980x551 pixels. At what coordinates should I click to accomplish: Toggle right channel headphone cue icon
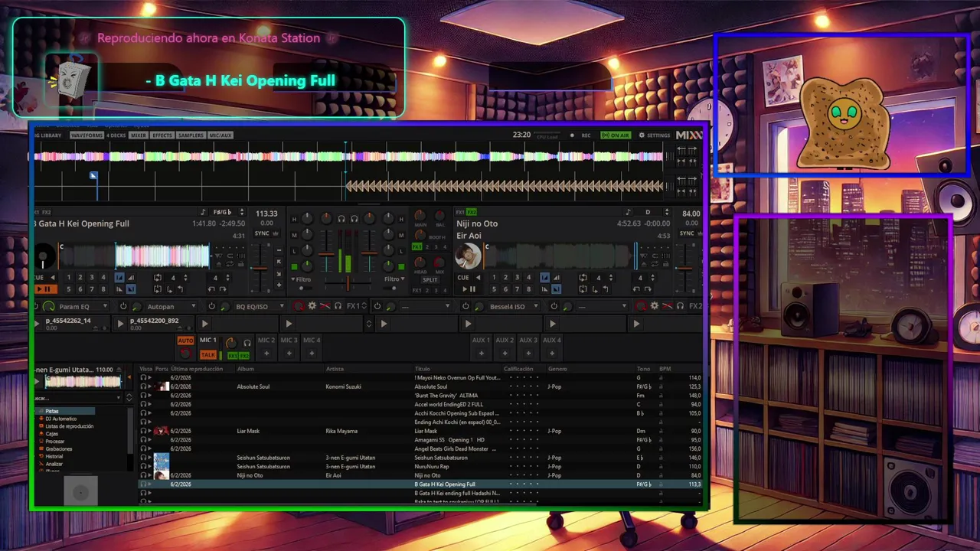(x=354, y=219)
